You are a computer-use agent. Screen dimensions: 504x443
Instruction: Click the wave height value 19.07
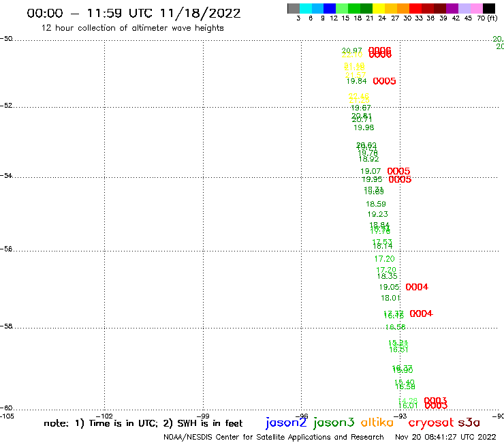click(371, 172)
